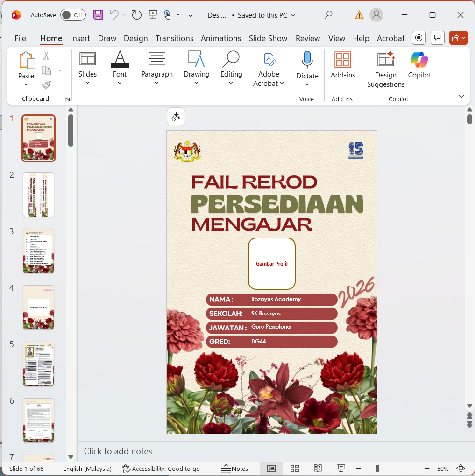475x476 pixels.
Task: Click the Drawing tools icon
Action: [x=196, y=60]
